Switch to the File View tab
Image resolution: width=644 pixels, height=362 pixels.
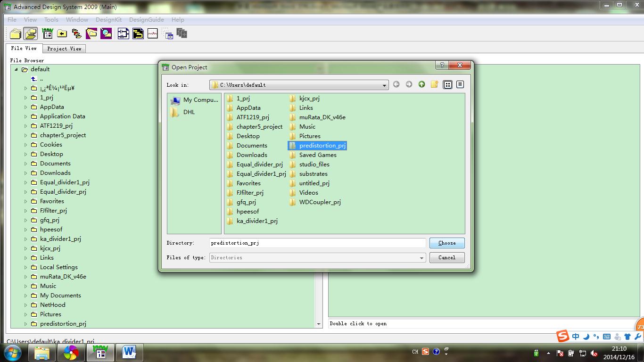pos(24,48)
